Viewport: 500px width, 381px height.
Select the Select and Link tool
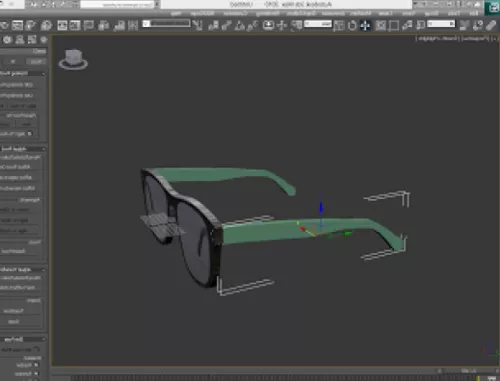[491, 25]
